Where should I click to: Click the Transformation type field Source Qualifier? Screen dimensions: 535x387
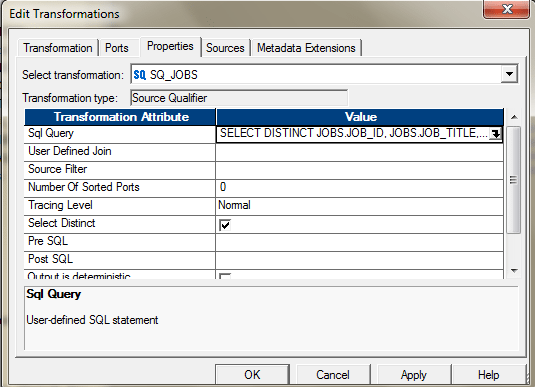tap(239, 98)
